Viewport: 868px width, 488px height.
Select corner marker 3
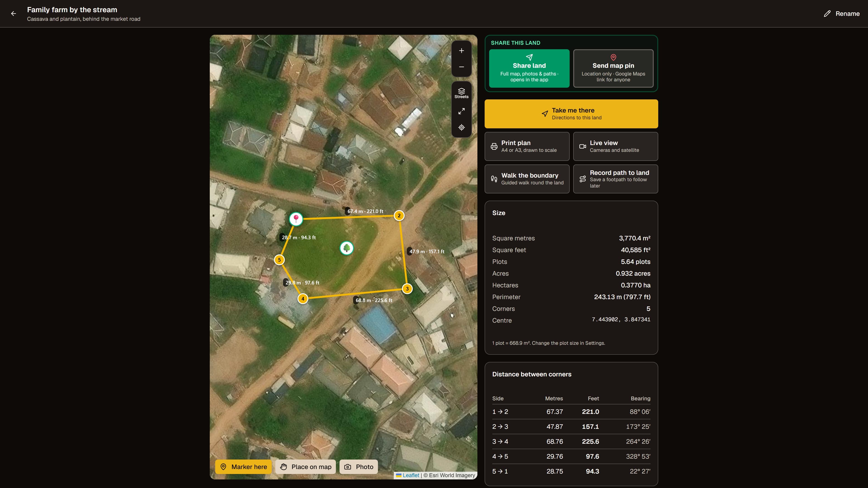[x=407, y=289]
